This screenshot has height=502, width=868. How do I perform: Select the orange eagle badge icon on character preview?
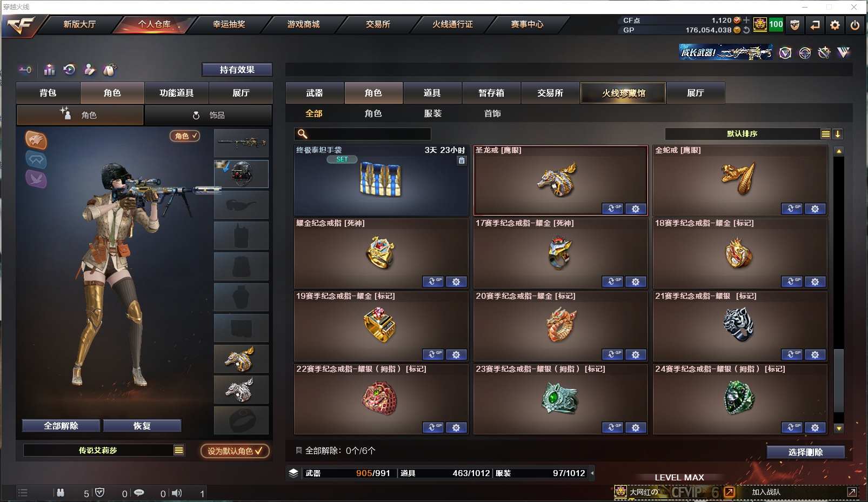pyautogui.click(x=36, y=140)
